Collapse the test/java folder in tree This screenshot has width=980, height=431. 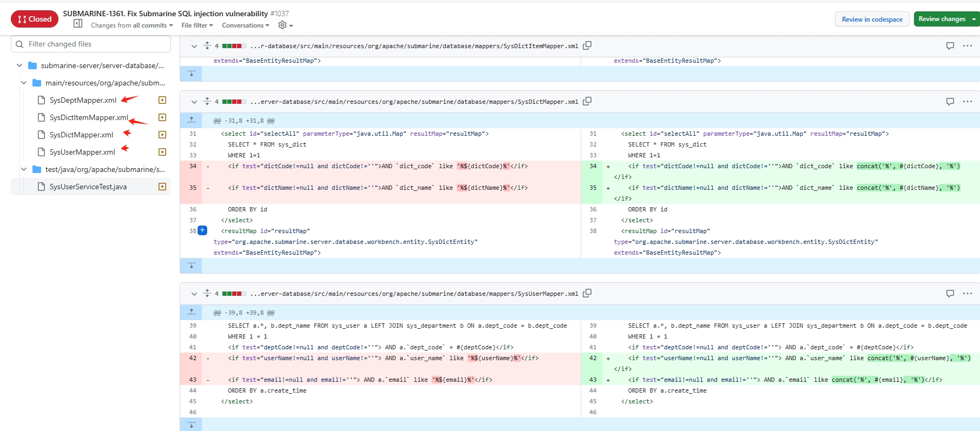tap(24, 169)
